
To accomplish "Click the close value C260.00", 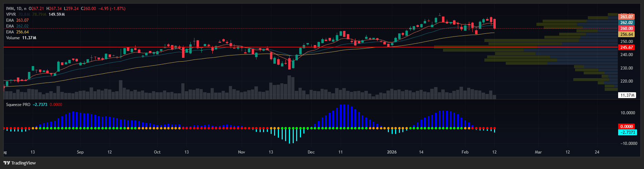I will pos(89,9).
